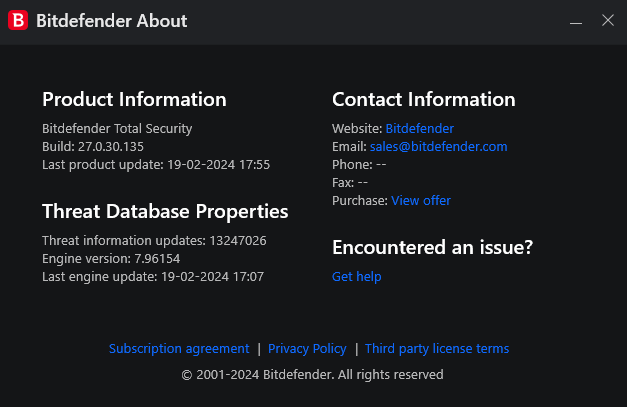
Task: Open Third party license terms
Action: tap(437, 349)
